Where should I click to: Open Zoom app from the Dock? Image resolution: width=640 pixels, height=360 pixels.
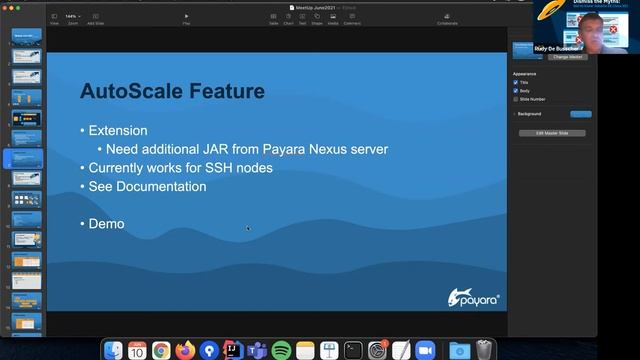(425, 350)
